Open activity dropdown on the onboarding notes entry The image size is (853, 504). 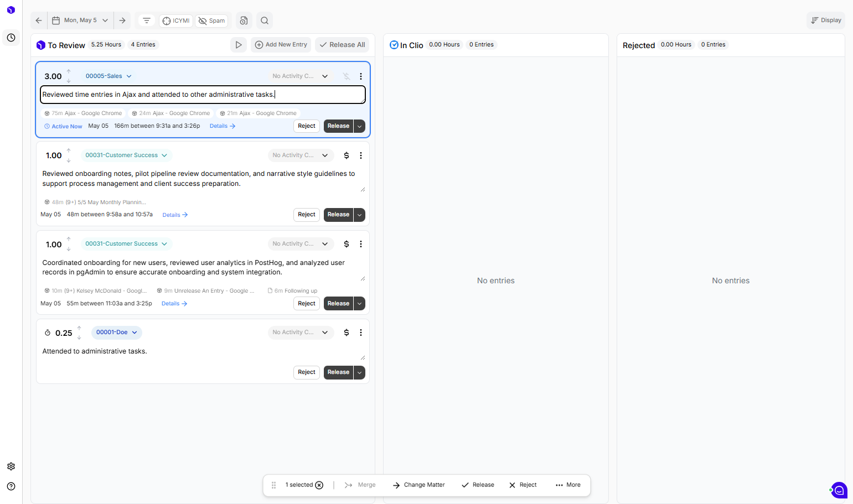coord(301,155)
